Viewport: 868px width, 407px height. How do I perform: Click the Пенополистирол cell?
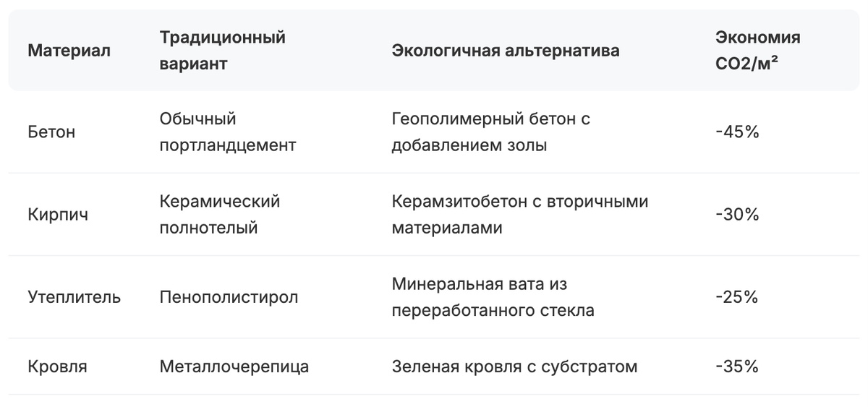(x=229, y=297)
